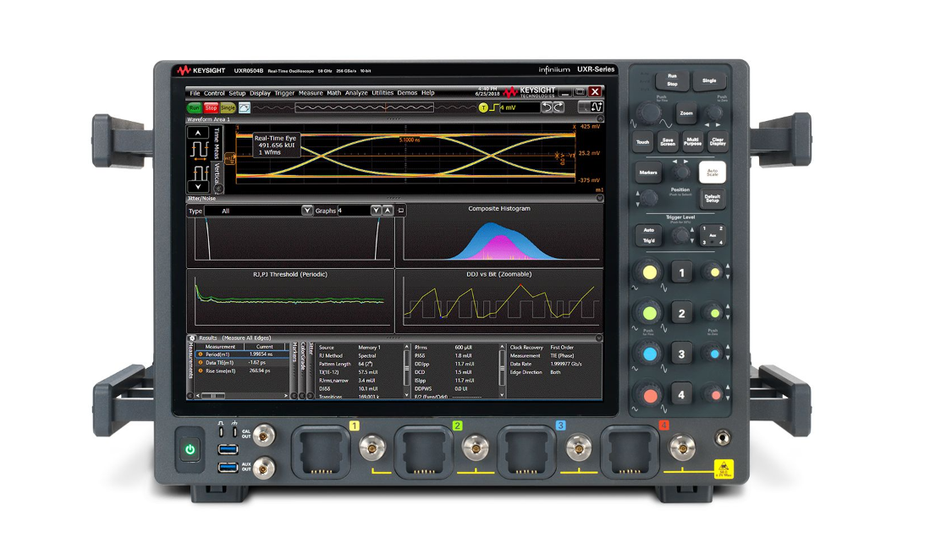Enable touchscreen with the Touch button
The image size is (930, 560).
click(642, 142)
